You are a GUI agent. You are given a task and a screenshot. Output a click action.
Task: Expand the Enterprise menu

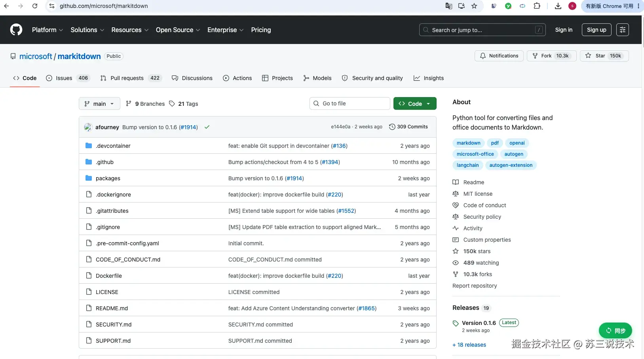point(226,30)
